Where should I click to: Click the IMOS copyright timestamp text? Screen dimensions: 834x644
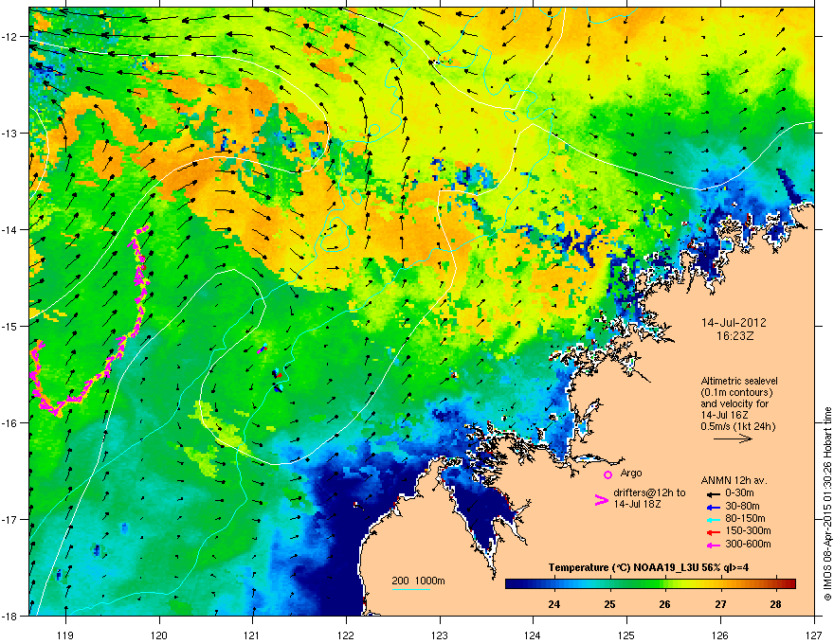coord(827,505)
